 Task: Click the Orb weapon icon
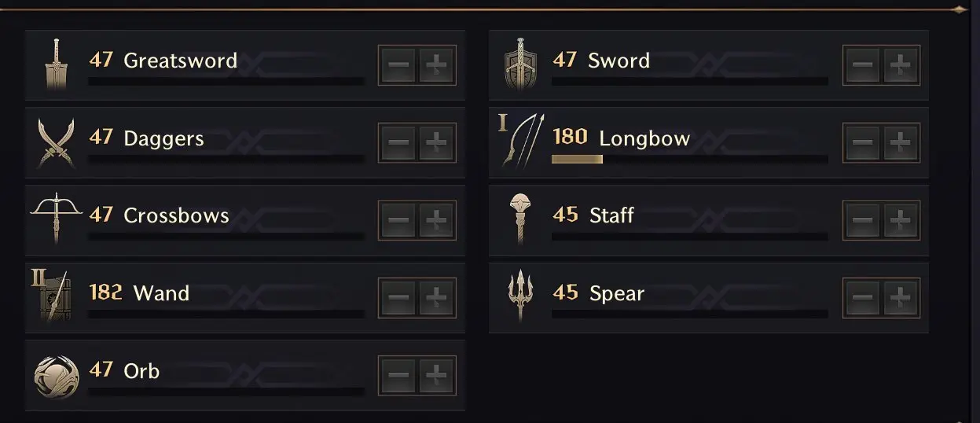click(57, 375)
